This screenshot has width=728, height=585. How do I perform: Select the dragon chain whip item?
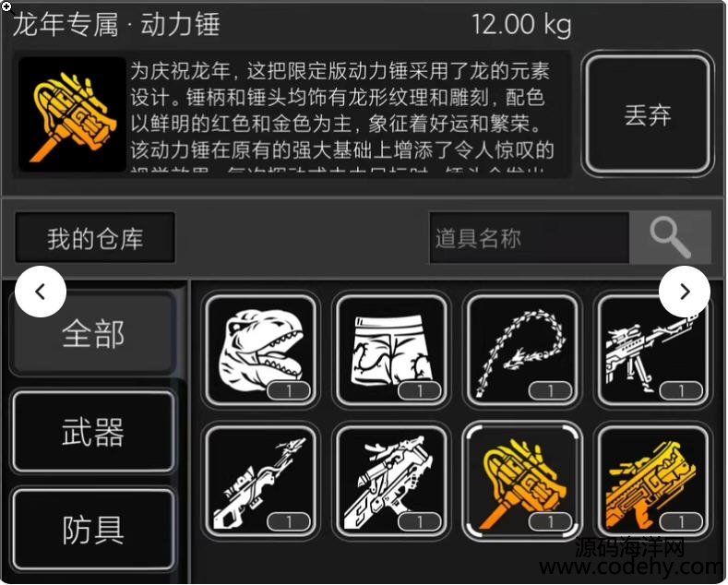point(522,351)
